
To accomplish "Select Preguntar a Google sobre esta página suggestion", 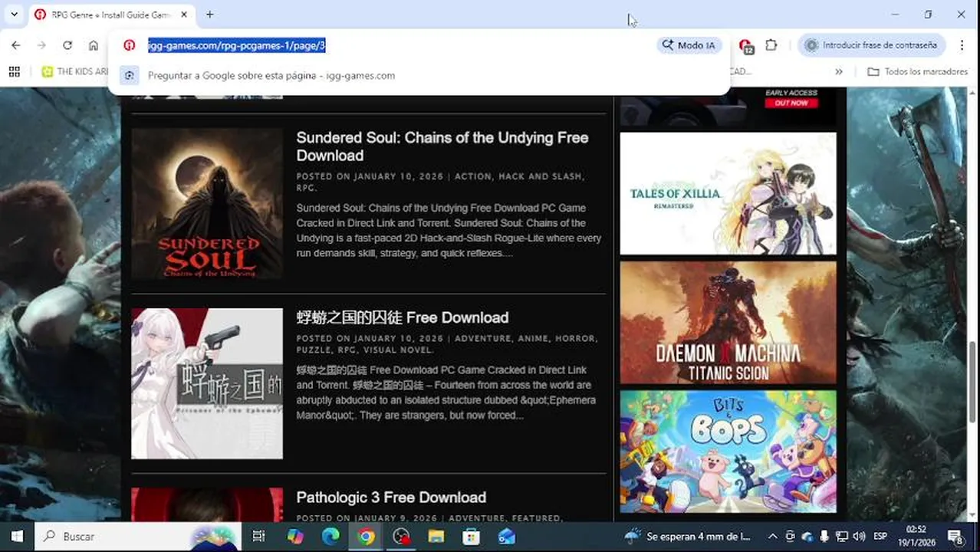I will point(419,75).
